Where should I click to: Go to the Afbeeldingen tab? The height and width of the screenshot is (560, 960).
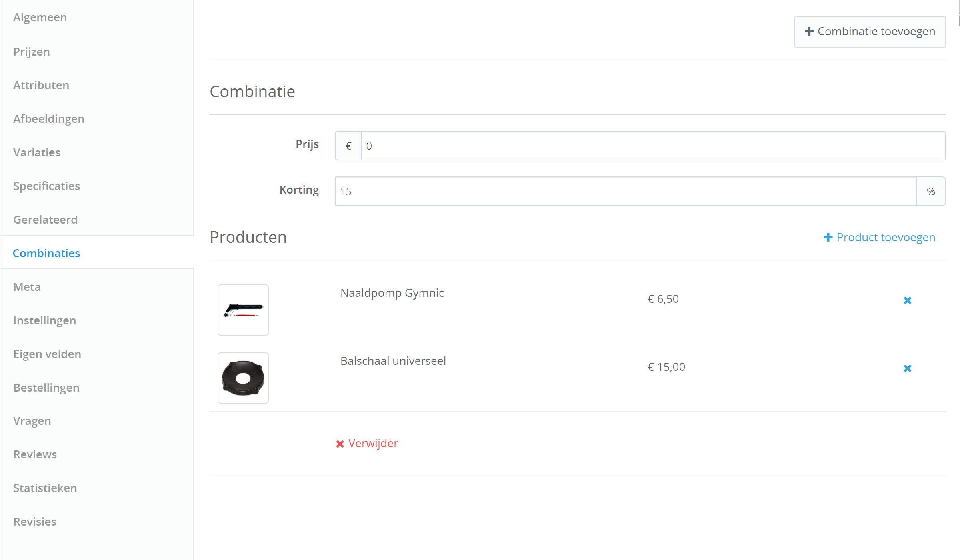[49, 119]
